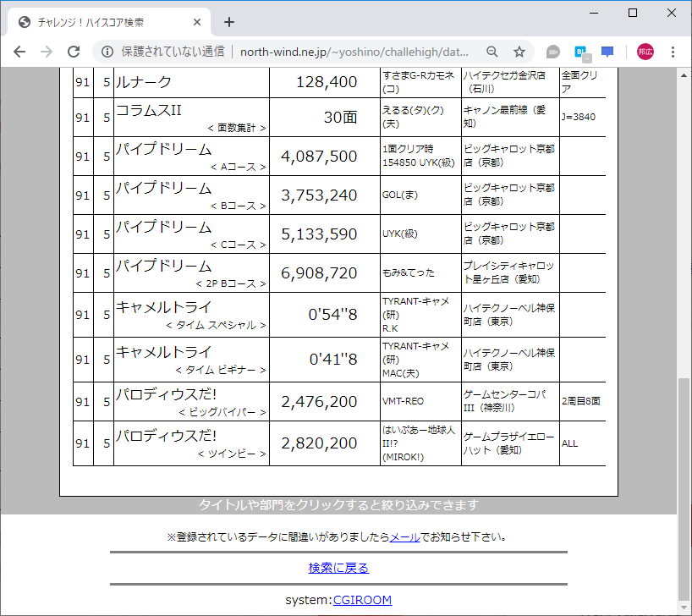Select time 0'54"8

[332, 315]
